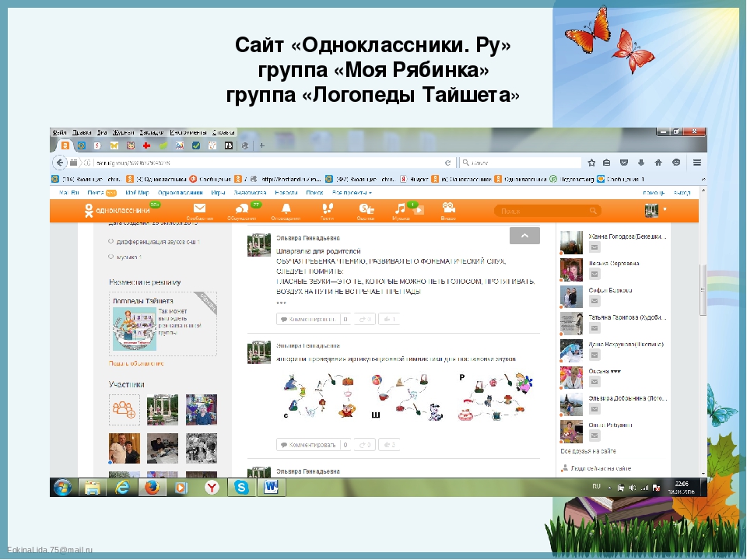
Task: Open Skype from the taskbar
Action: [241, 487]
